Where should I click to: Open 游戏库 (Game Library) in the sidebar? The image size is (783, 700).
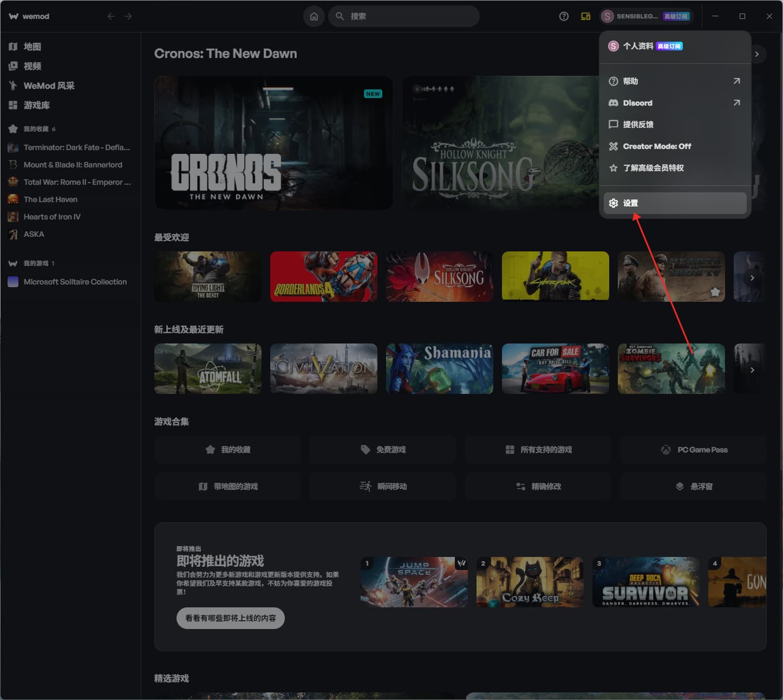(x=36, y=105)
